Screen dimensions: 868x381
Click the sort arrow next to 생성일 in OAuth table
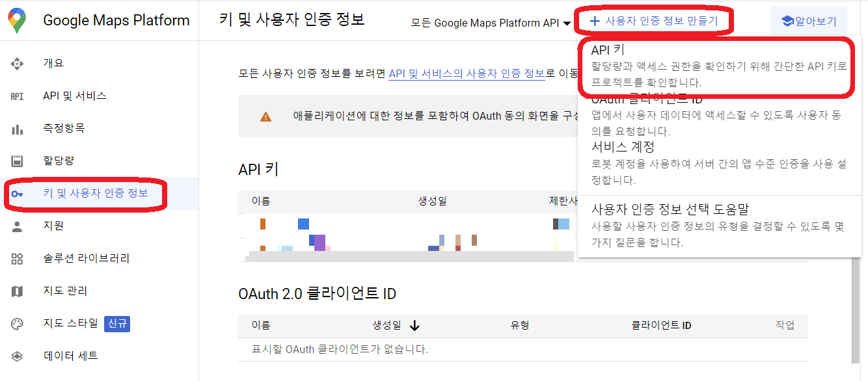(414, 326)
